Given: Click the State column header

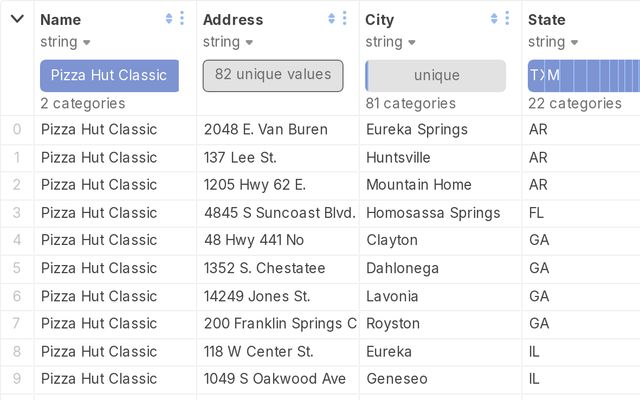Looking at the screenshot, I should (547, 19).
